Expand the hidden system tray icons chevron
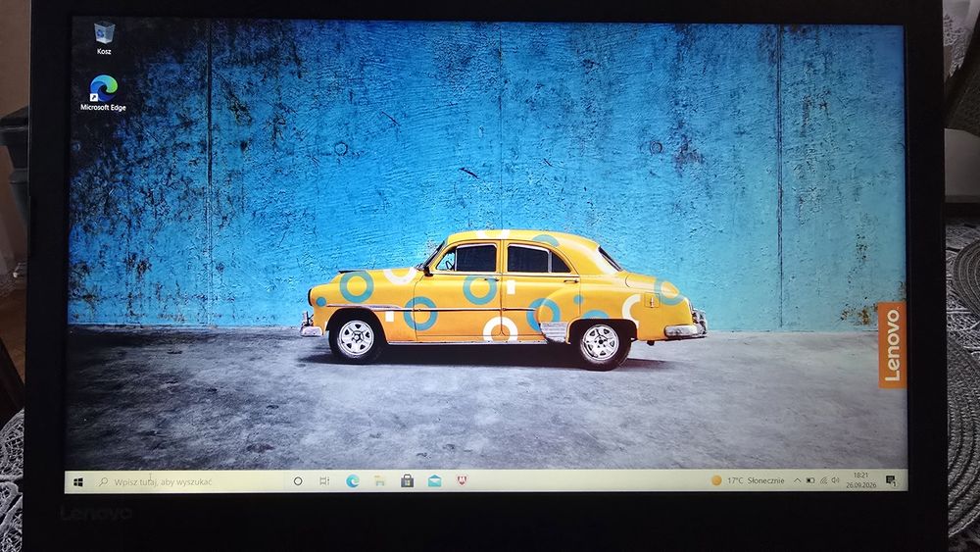The width and height of the screenshot is (980, 552). 797,480
